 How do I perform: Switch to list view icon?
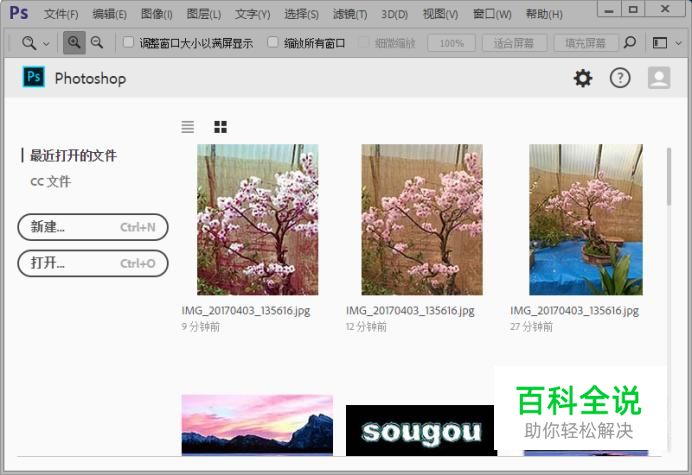tap(188, 127)
